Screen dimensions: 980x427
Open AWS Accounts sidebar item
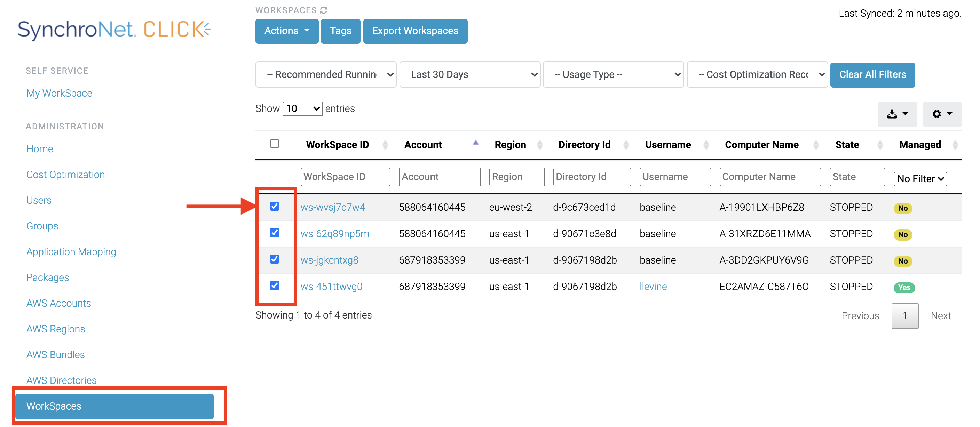pos(58,304)
